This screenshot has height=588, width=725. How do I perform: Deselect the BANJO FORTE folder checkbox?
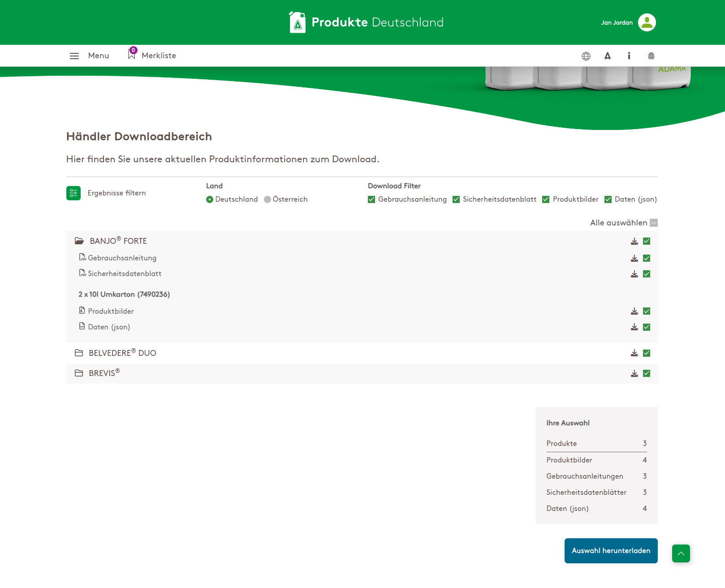point(647,241)
